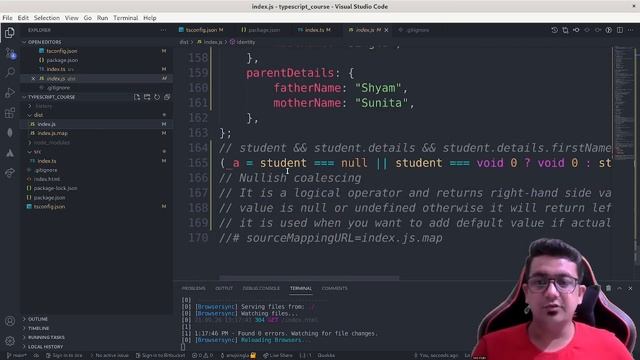Open the Go menu
Screen dimensions: 640x360
click(x=88, y=18)
